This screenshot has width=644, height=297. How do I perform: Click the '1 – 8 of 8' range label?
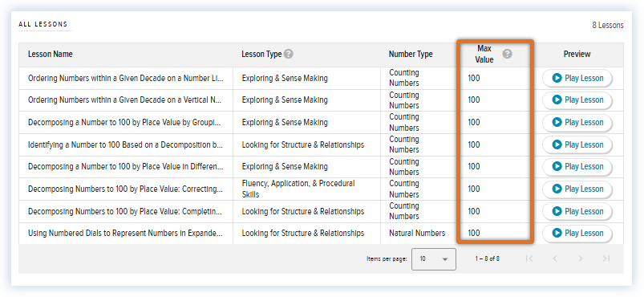click(488, 258)
